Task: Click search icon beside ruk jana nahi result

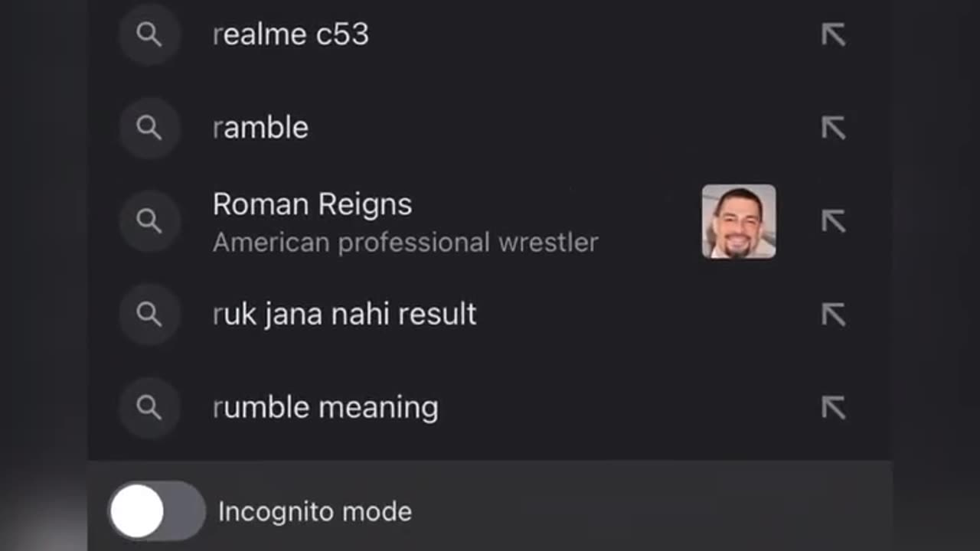Action: 149,315
